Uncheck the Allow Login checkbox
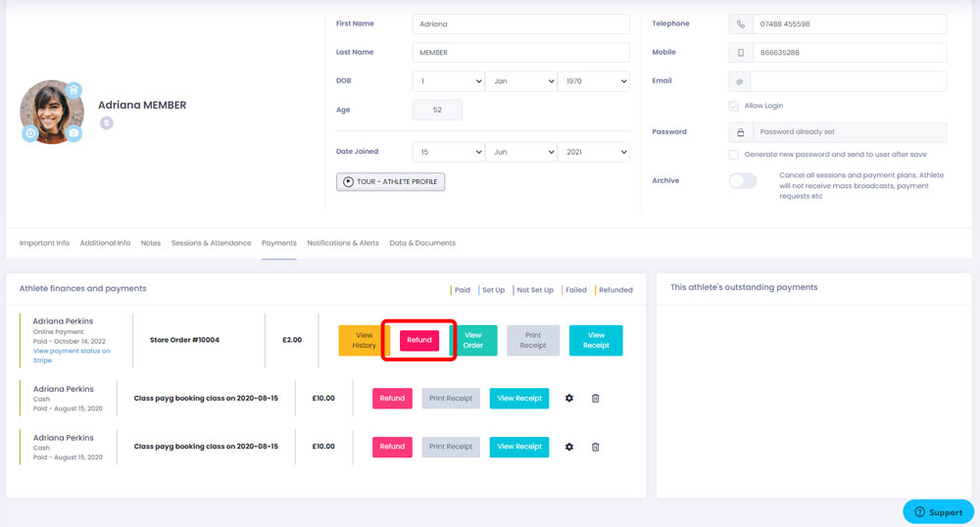The width and height of the screenshot is (980, 527). (734, 106)
